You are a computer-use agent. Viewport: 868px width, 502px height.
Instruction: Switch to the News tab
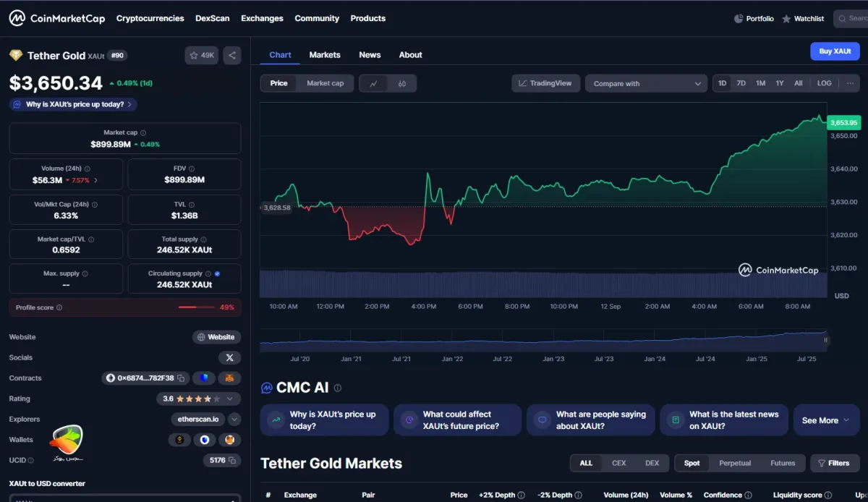[x=370, y=55]
